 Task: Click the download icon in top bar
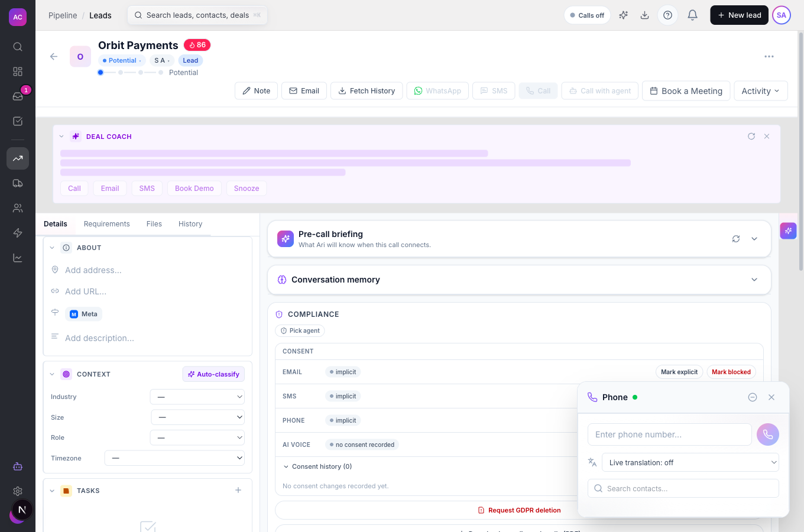(x=644, y=15)
